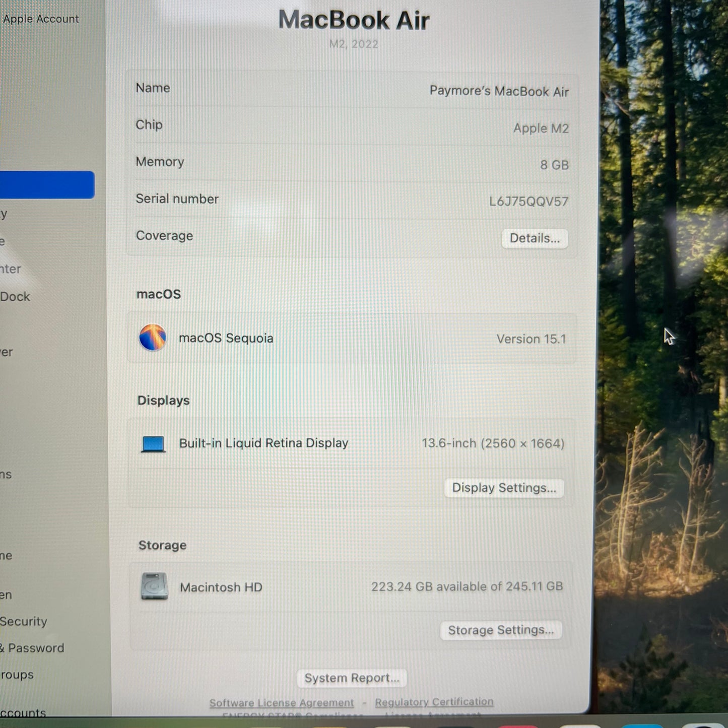The height and width of the screenshot is (728, 728).
Task: Click the Macintosh HD drive icon
Action: [x=155, y=587]
